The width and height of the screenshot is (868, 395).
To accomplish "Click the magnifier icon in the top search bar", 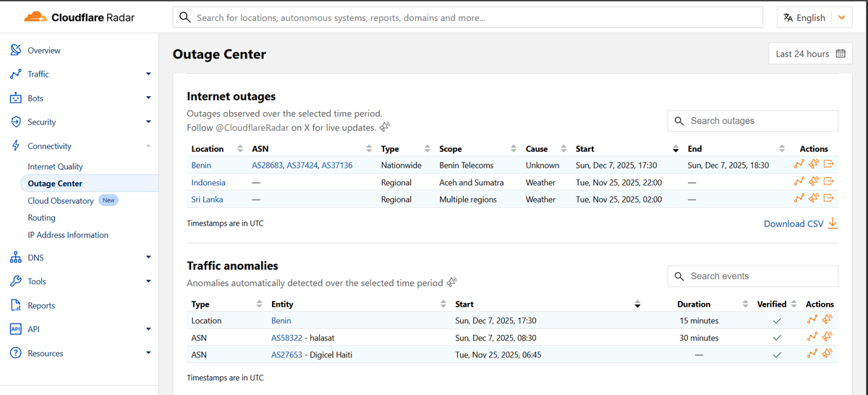I will coord(185,17).
